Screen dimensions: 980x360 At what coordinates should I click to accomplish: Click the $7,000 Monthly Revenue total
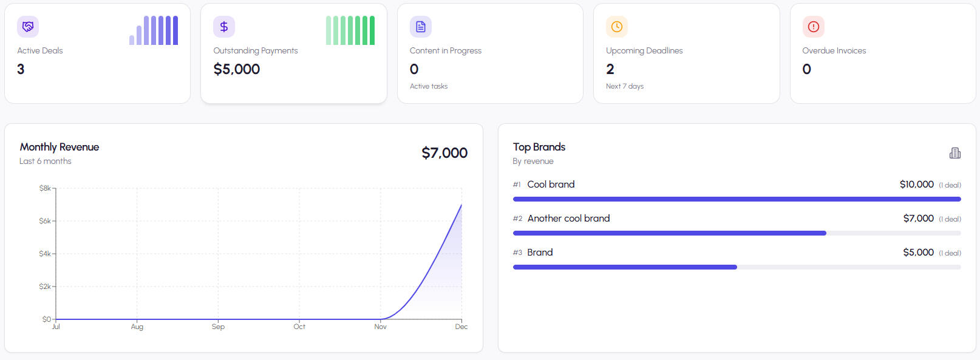pyautogui.click(x=444, y=153)
